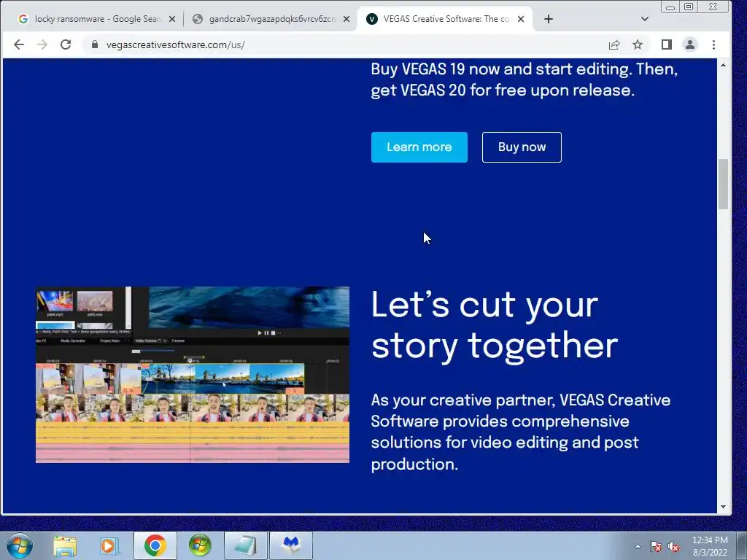The width and height of the screenshot is (747, 560).
Task: Click the Buy now button
Action: 522,147
